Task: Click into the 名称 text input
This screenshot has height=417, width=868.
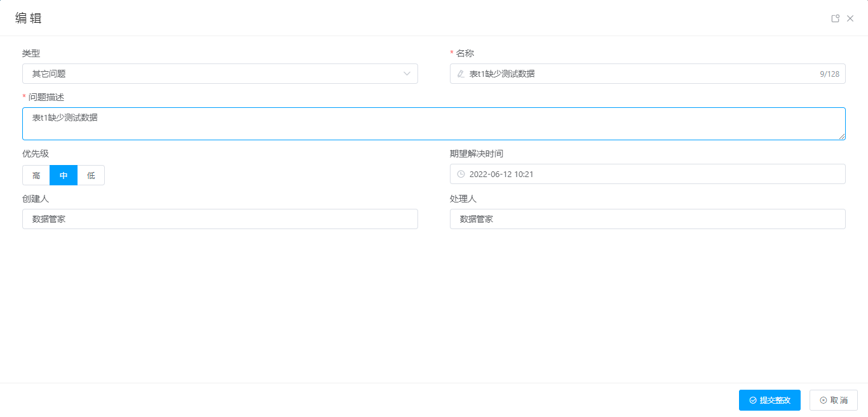Action: click(x=635, y=74)
